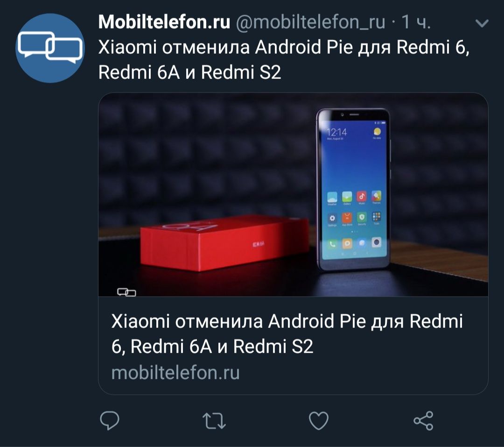The height and width of the screenshot is (447, 504).
Task: Open the tweet options chevron menu
Action: (x=482, y=23)
